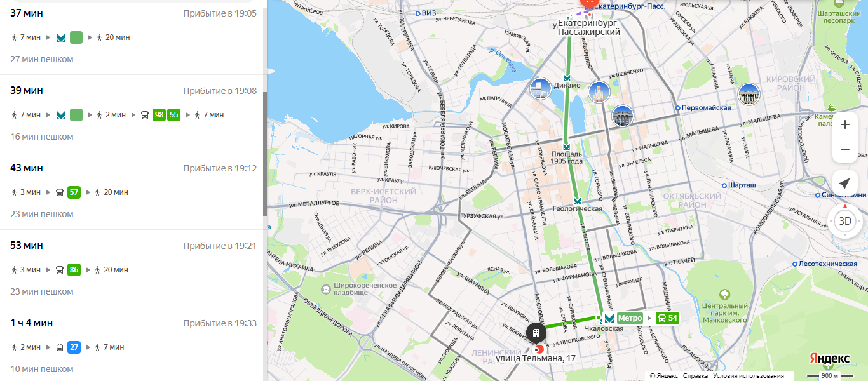
Task: Toggle the 3D map view
Action: [844, 221]
